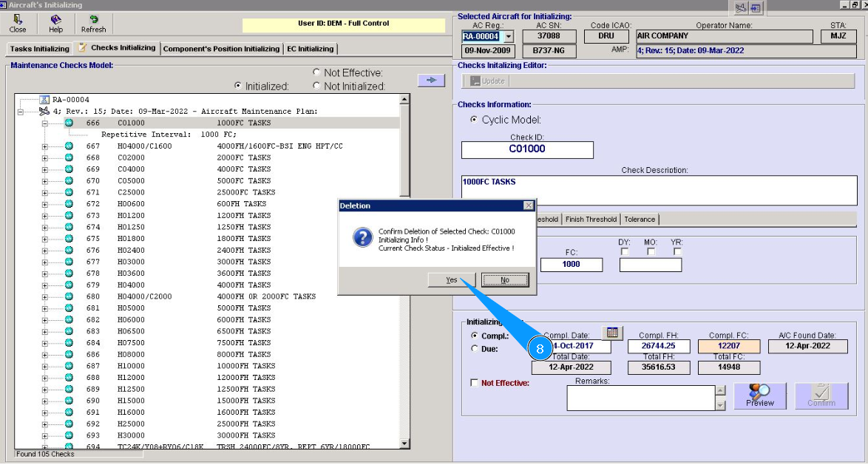Expand the H04000/C1600 tree node

pos(44,146)
